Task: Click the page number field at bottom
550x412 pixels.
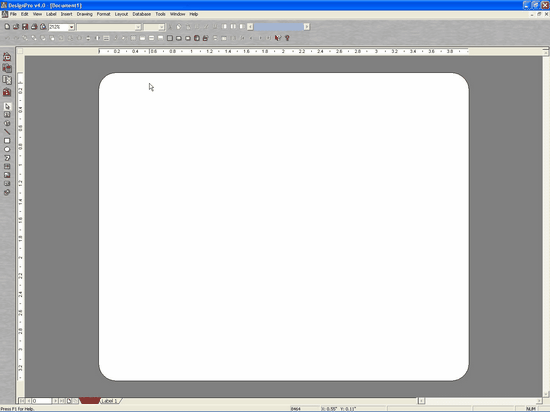Action: pyautogui.click(x=41, y=401)
